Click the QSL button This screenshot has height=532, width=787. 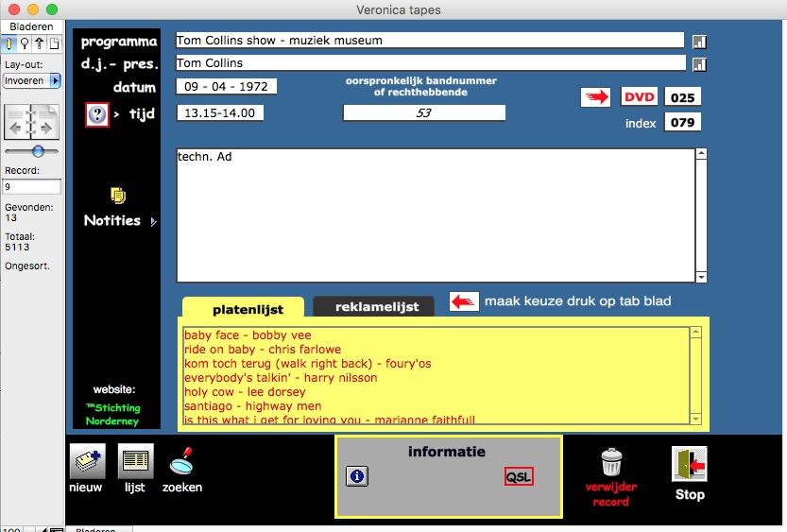[x=519, y=476]
